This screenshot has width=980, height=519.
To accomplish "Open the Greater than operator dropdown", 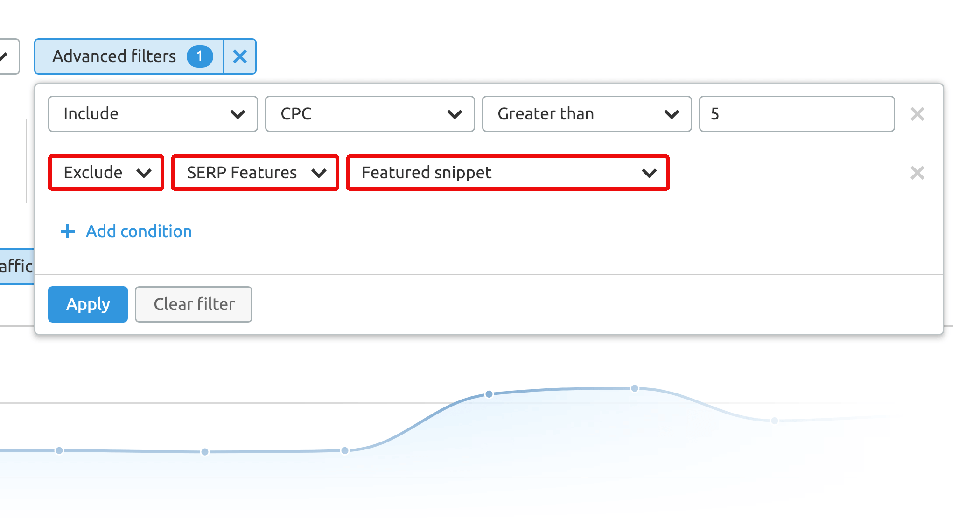I will point(587,114).
